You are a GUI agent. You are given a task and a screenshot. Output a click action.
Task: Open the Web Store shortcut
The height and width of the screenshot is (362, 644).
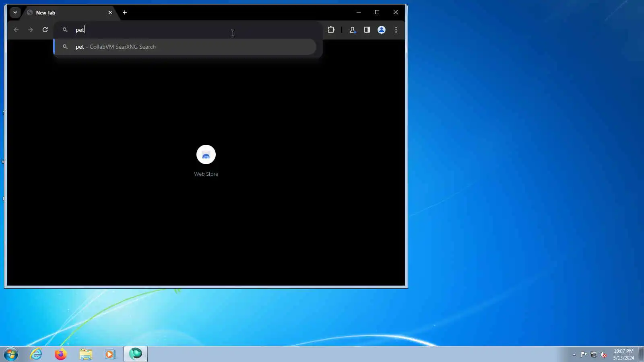(206, 160)
